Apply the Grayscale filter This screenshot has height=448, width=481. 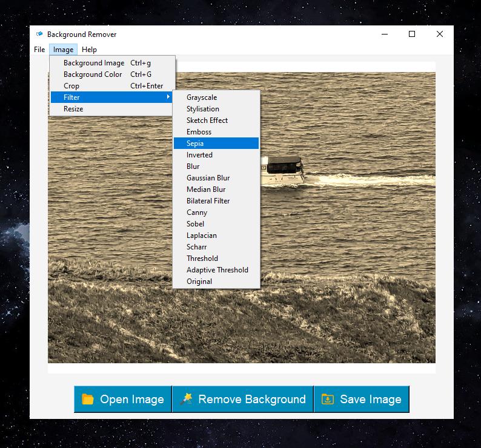[202, 97]
